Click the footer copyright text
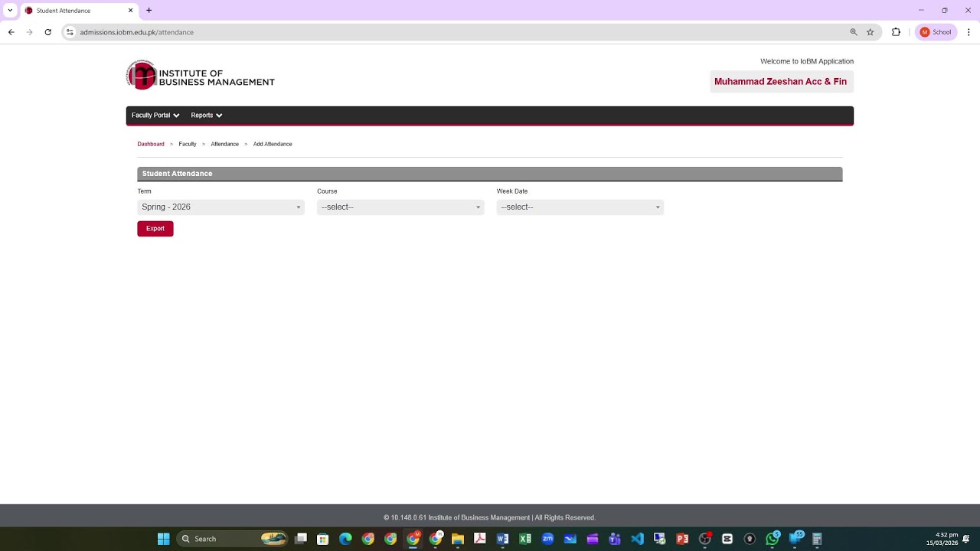The image size is (980, 551). point(489,518)
